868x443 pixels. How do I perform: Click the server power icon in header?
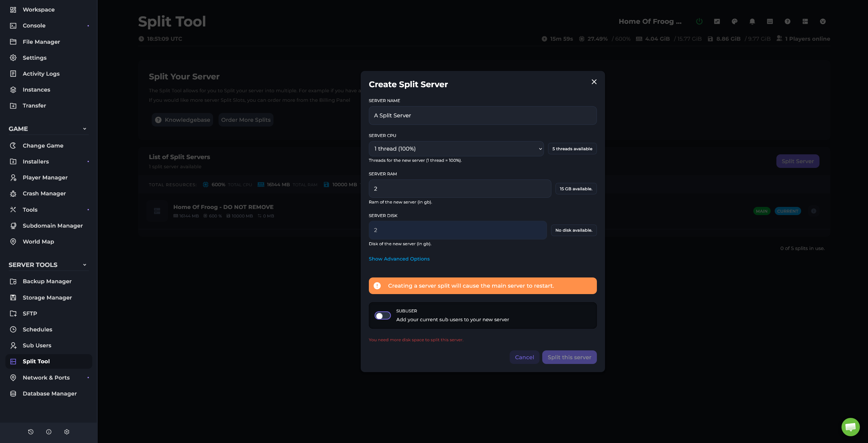pos(699,21)
